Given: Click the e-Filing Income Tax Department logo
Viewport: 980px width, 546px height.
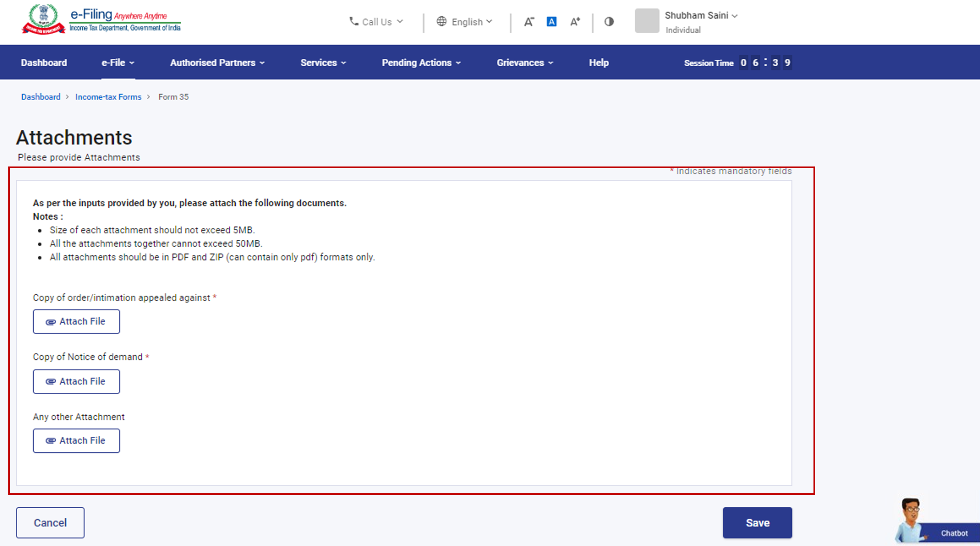Looking at the screenshot, I should click(101, 20).
